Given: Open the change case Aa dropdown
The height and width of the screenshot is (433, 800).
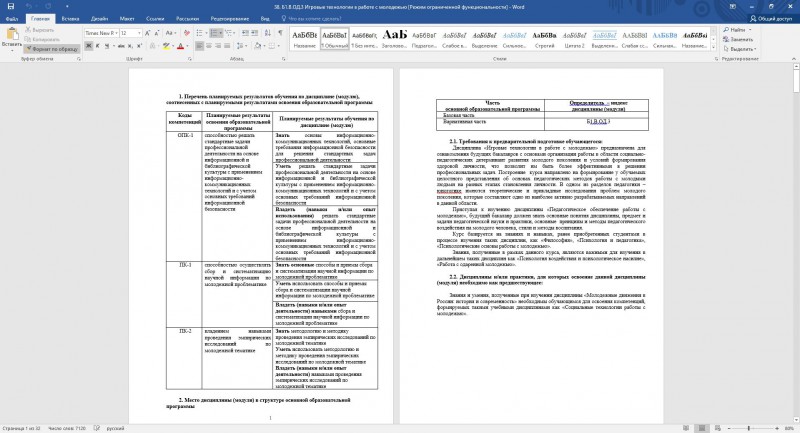Looking at the screenshot, I should tap(170, 33).
